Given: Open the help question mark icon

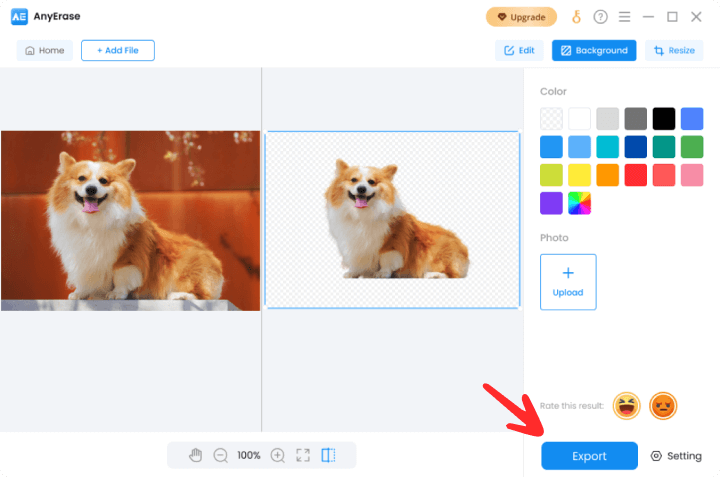Looking at the screenshot, I should coord(600,17).
